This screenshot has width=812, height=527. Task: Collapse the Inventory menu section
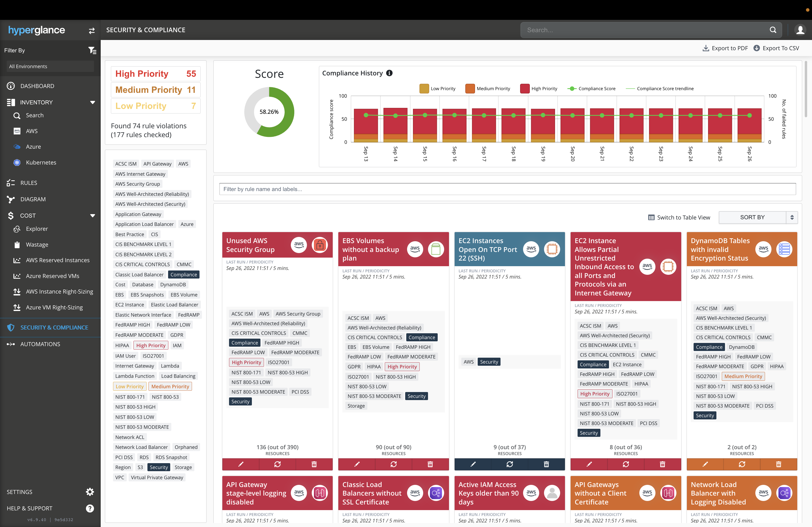coord(92,102)
